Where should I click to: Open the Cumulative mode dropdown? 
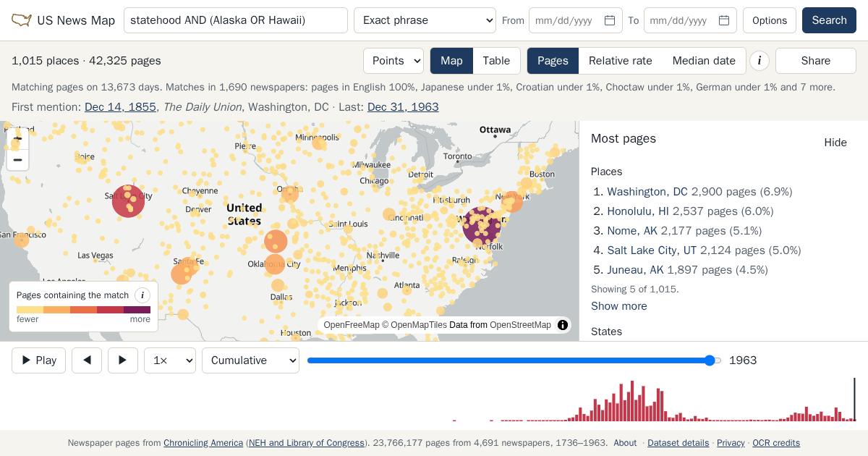[250, 360]
